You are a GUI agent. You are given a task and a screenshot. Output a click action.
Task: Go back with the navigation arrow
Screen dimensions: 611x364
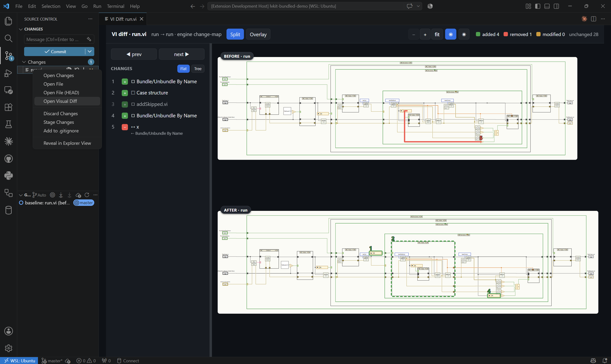pyautogui.click(x=193, y=6)
